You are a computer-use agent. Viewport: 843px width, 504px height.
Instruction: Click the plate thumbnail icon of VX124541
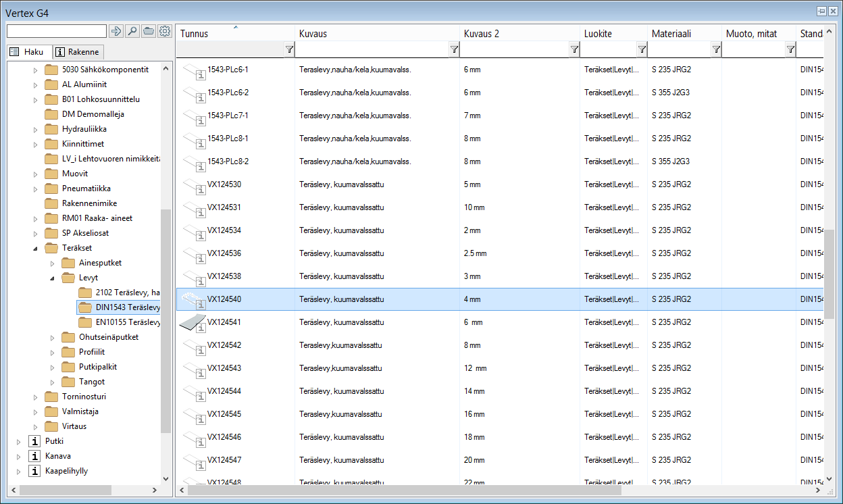click(192, 323)
